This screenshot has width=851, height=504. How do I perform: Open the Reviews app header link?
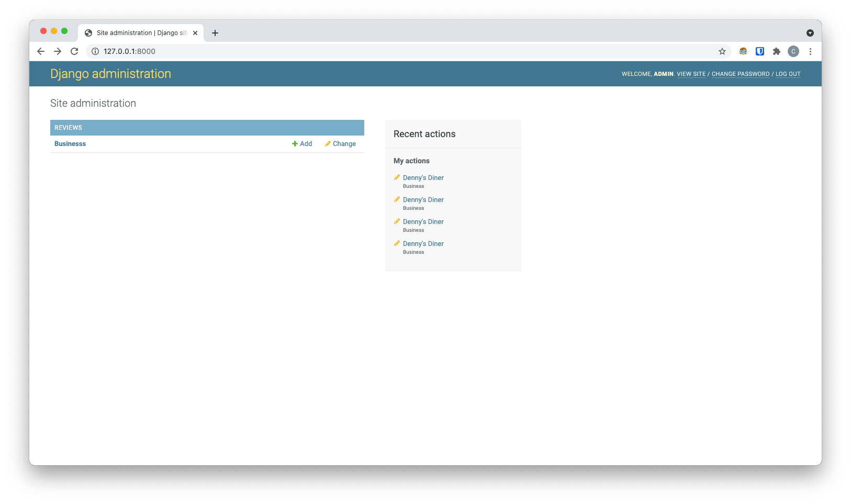(x=68, y=128)
